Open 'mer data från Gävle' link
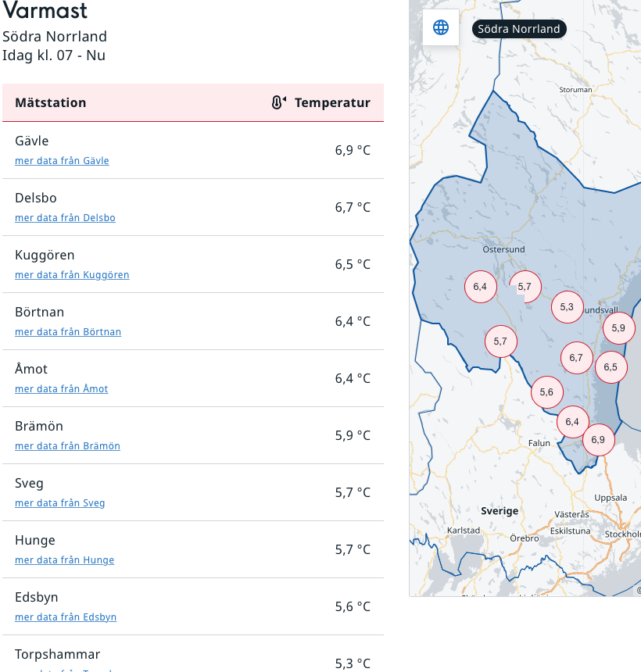The height and width of the screenshot is (672, 641). 62,161
